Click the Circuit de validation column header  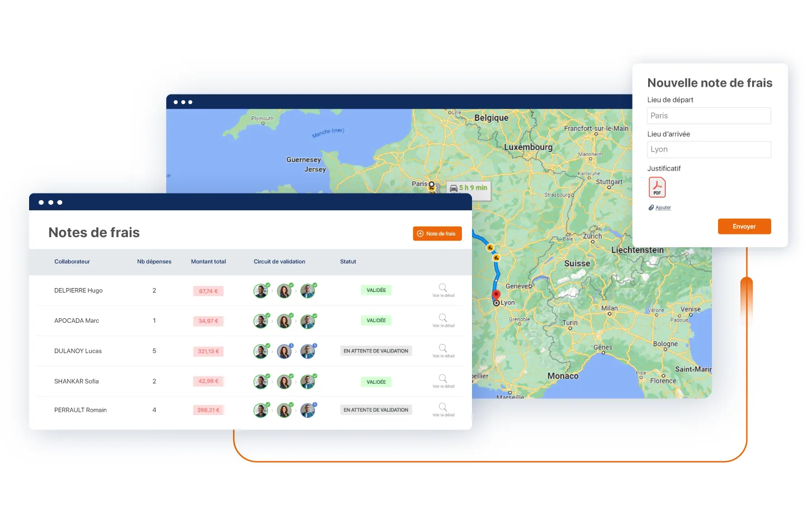click(280, 262)
